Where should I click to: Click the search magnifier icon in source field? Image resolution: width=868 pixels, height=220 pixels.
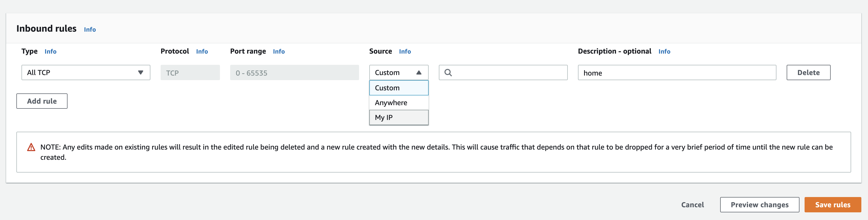[x=448, y=73]
